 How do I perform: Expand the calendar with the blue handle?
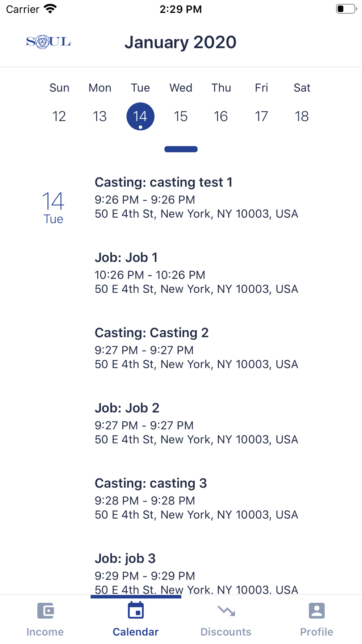[181, 149]
